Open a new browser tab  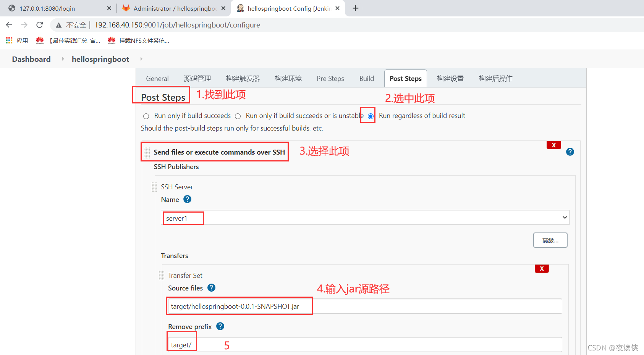[x=356, y=8]
